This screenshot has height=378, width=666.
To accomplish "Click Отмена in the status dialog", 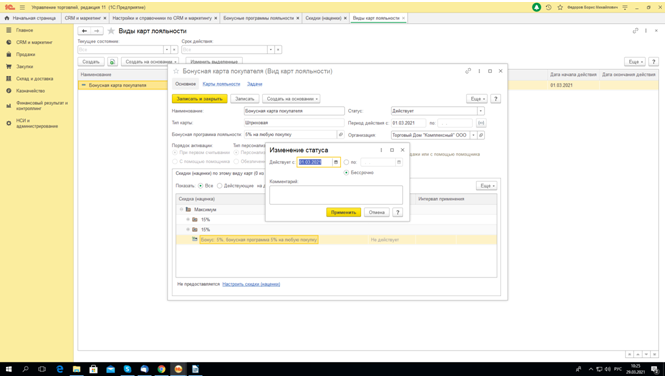I will click(377, 212).
